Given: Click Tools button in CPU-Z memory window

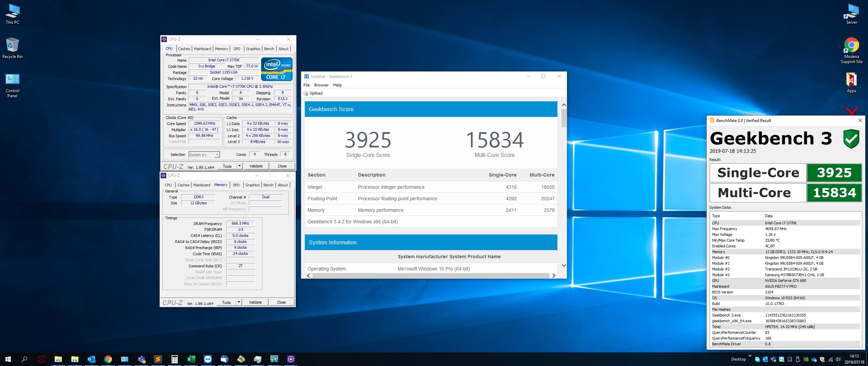Looking at the screenshot, I should (x=226, y=302).
